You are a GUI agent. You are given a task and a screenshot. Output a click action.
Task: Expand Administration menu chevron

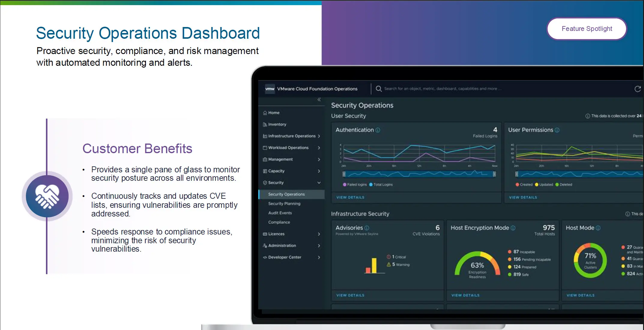[x=319, y=246]
